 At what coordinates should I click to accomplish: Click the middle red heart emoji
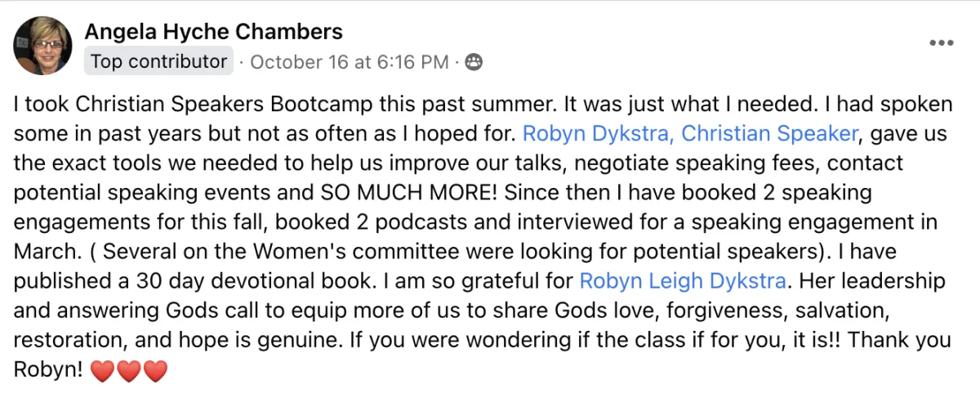(x=129, y=372)
